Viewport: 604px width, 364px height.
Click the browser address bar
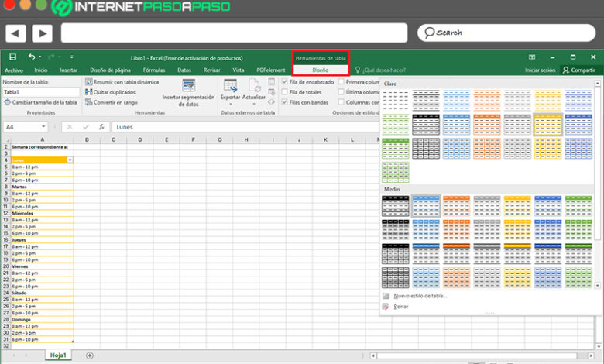234,33
